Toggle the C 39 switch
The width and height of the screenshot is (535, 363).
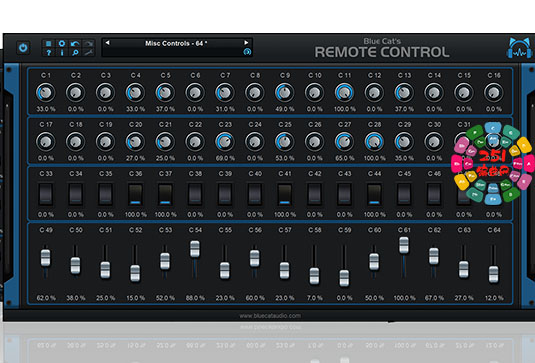tap(225, 194)
